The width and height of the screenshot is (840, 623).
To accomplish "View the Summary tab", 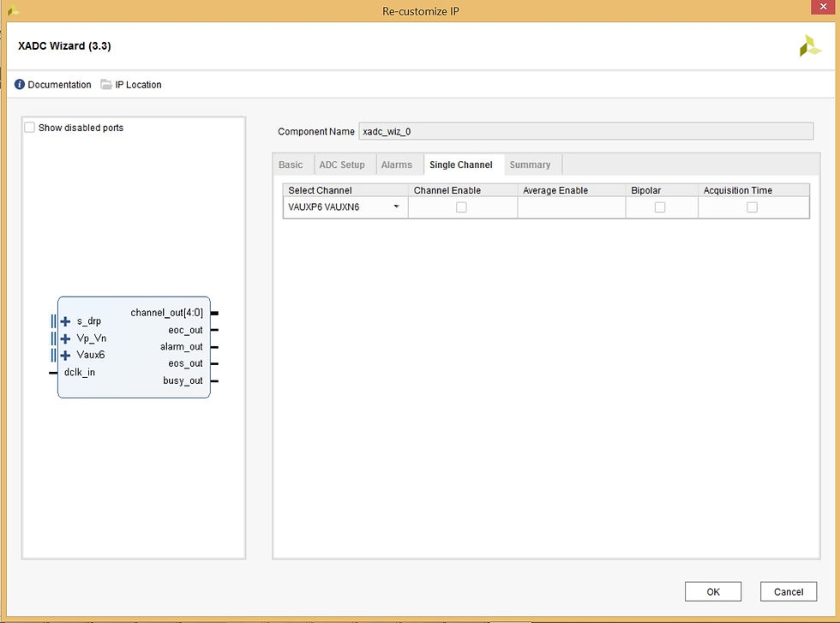I will (531, 164).
